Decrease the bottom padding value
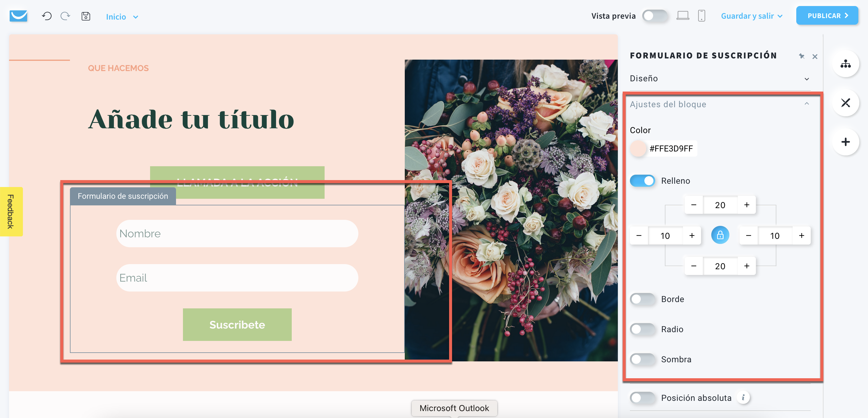Image resolution: width=868 pixels, height=418 pixels. tap(693, 266)
